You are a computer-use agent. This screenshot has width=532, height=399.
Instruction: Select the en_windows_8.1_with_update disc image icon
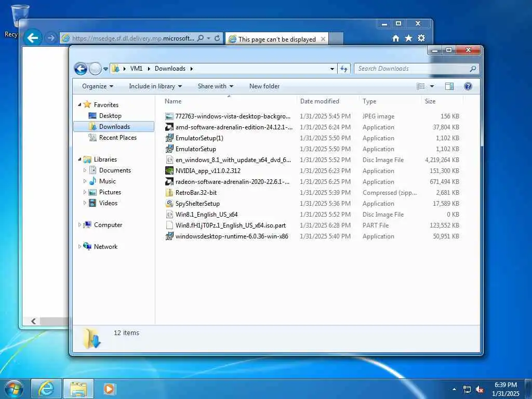169,160
